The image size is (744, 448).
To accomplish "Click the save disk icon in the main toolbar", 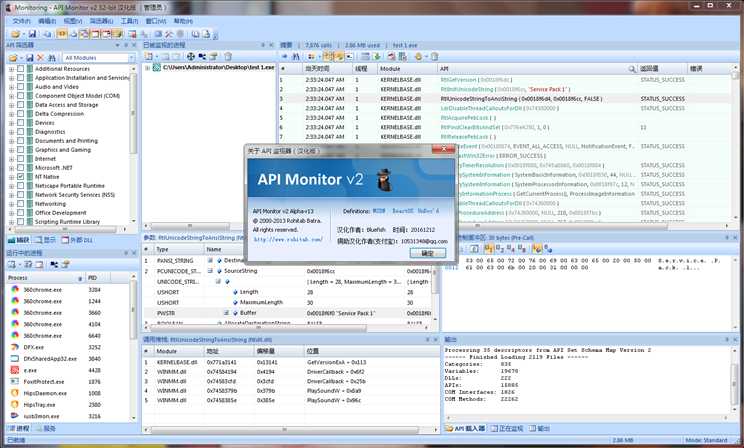I will (x=32, y=34).
